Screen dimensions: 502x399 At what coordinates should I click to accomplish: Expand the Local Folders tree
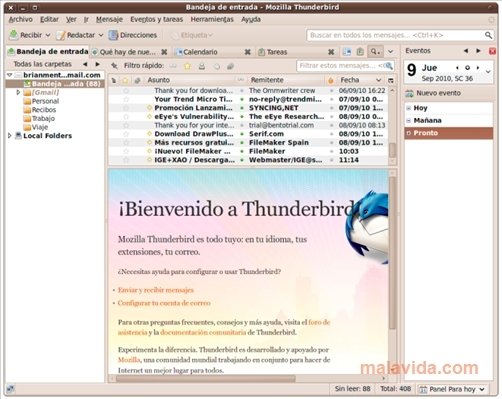(10, 136)
